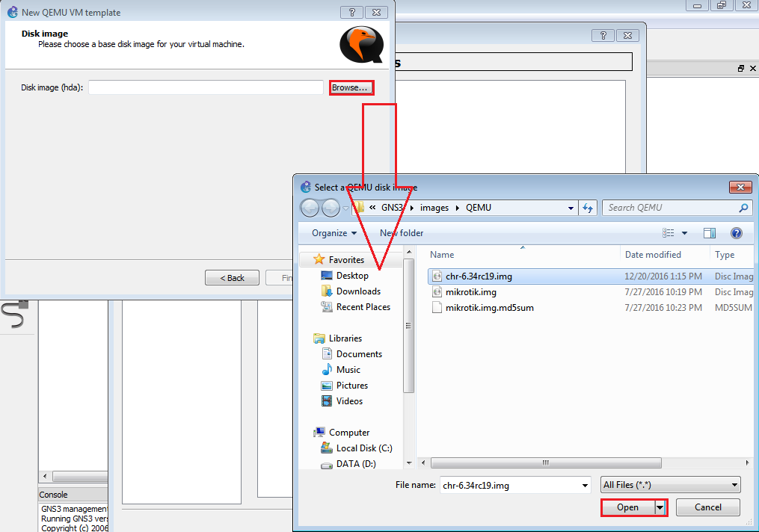Image resolution: width=759 pixels, height=532 pixels.
Task: Click the file list scroll right arrow
Action: pyautogui.click(x=747, y=463)
